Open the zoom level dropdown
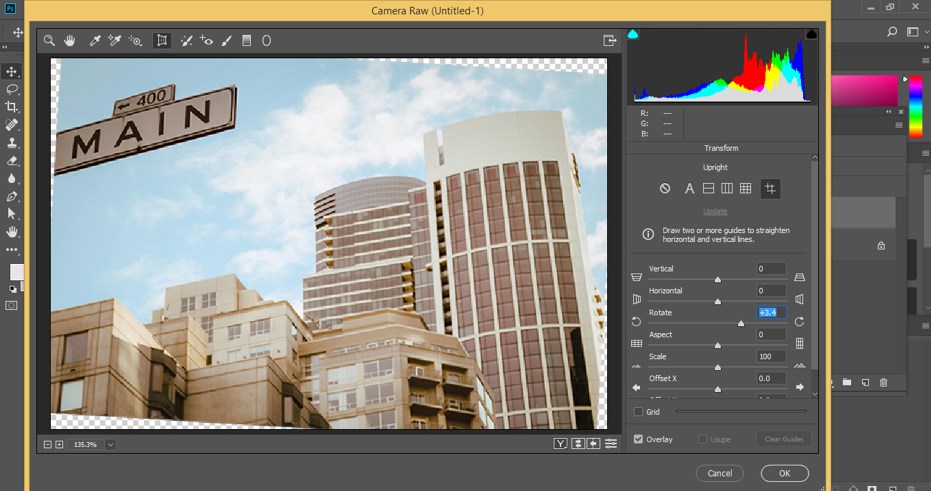Screen dimensions: 931x491 coord(110,444)
